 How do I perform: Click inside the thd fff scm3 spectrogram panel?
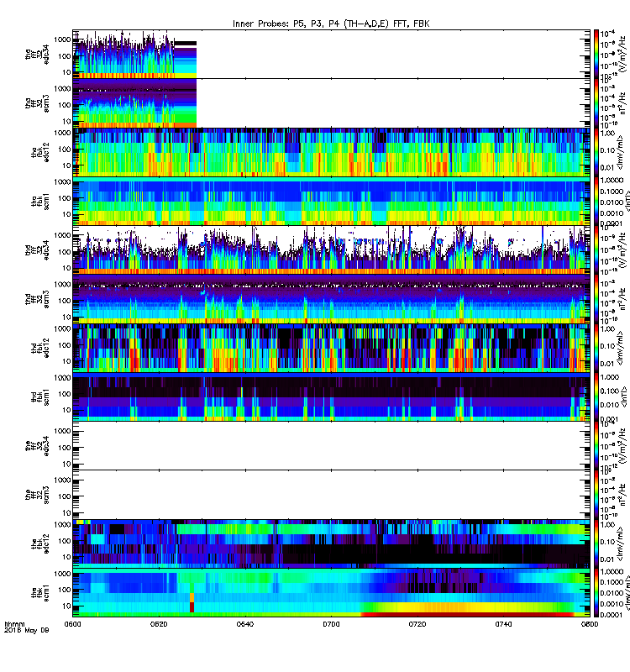pos(331,299)
